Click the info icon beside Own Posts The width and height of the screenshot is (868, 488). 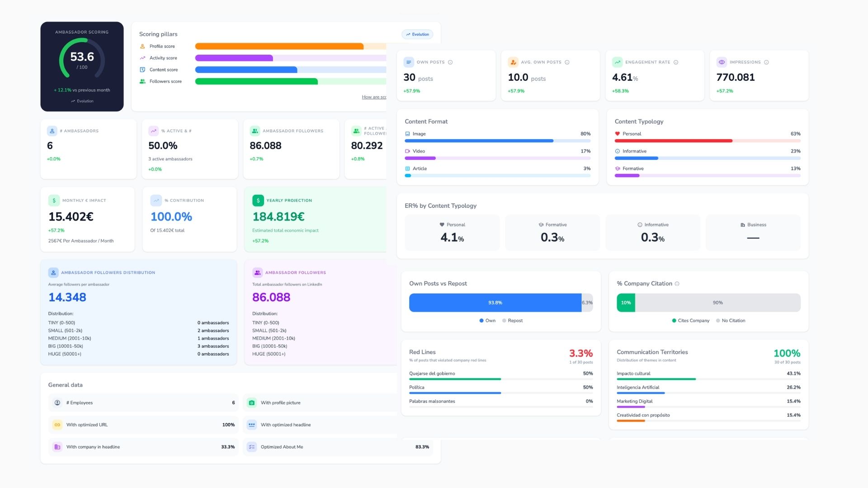point(450,62)
